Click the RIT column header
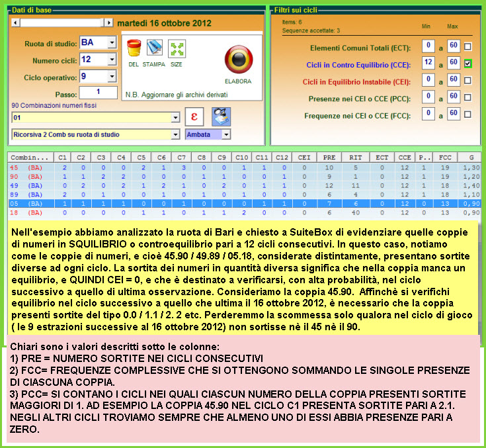 (x=356, y=157)
